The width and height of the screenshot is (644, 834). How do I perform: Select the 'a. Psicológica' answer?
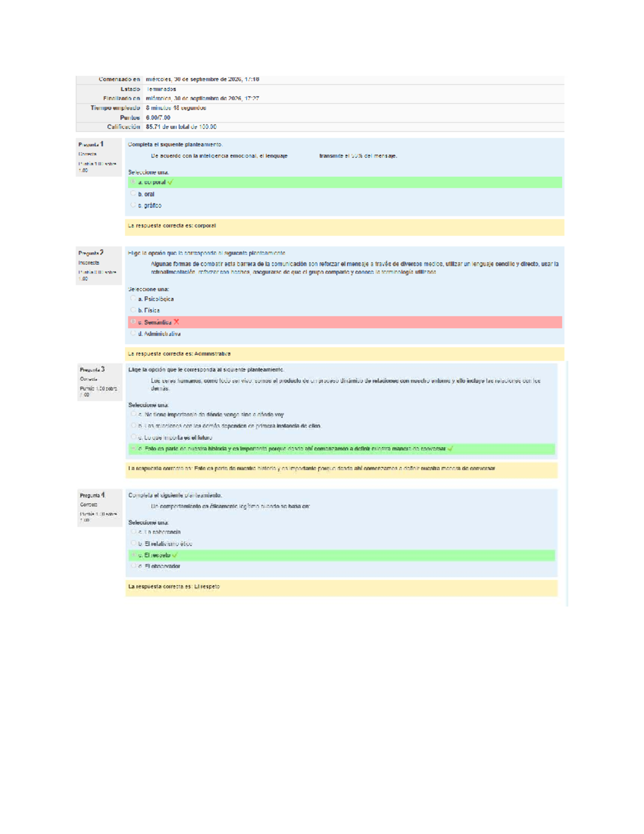coord(133,299)
